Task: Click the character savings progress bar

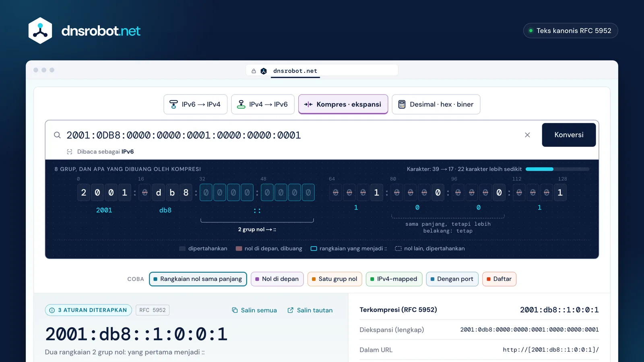Action: [x=557, y=169]
